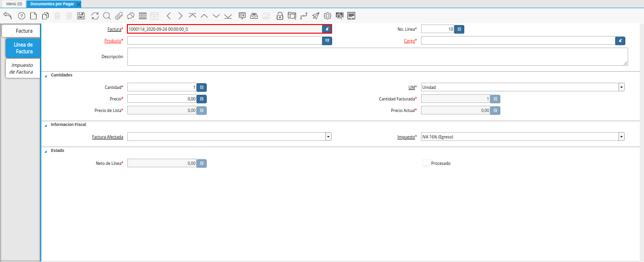
Task: Open the calculator for No. Línea
Action: (x=459, y=29)
